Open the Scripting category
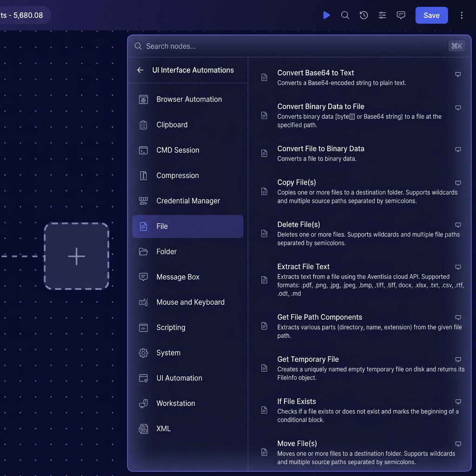The height and width of the screenshot is (476, 476). point(188,327)
